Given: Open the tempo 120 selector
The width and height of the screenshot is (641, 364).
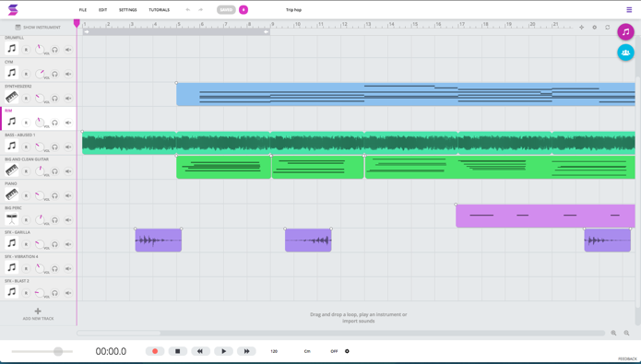Looking at the screenshot, I should point(274,351).
